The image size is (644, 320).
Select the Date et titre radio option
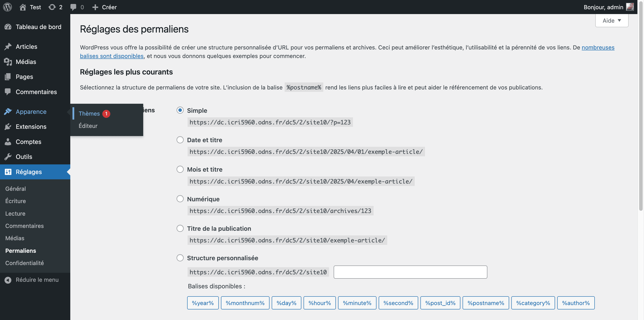point(180,140)
